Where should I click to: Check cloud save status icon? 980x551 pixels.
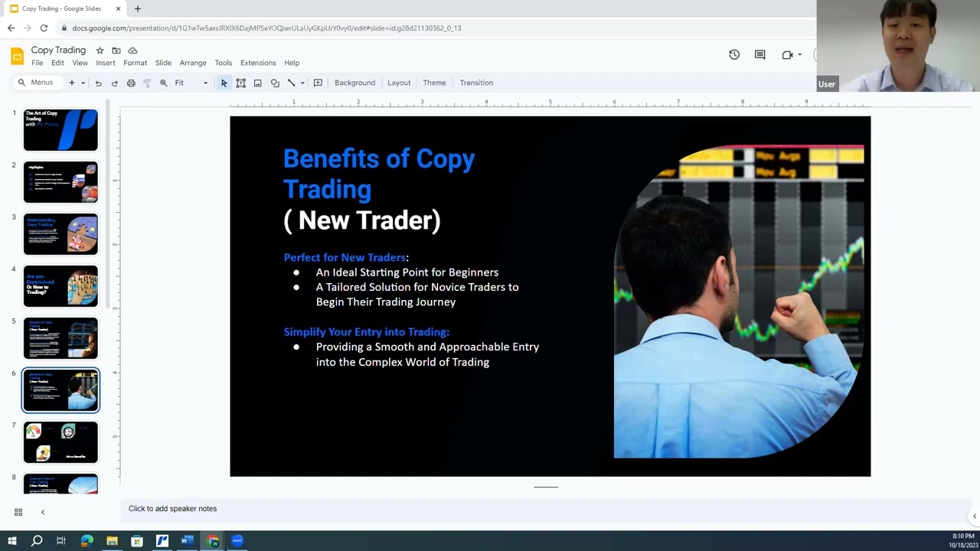click(132, 51)
